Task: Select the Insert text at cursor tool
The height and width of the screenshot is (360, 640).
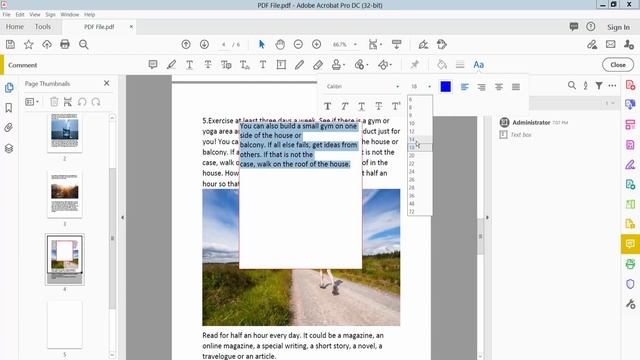Action: click(x=244, y=64)
